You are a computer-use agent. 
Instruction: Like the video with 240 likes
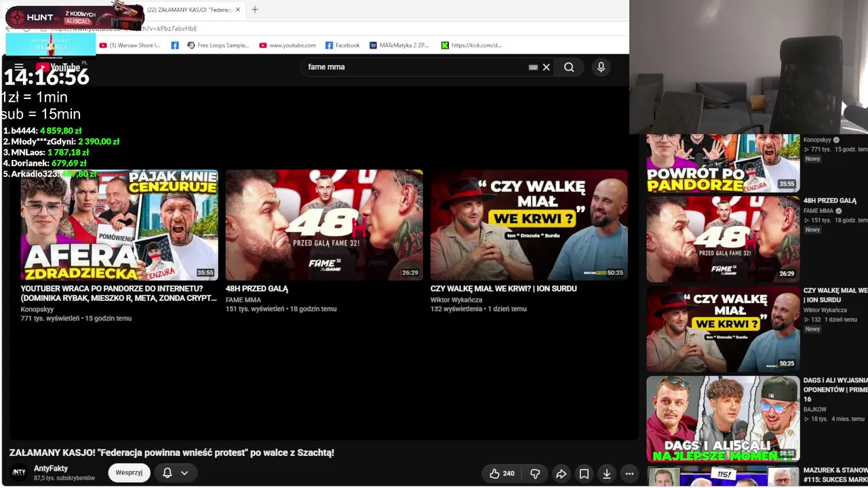(502, 474)
